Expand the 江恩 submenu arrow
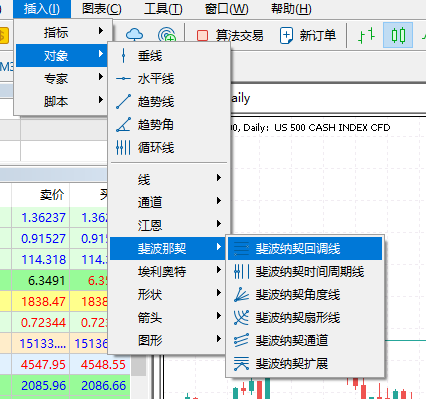Screen dimensions: 426x399 click(x=219, y=224)
